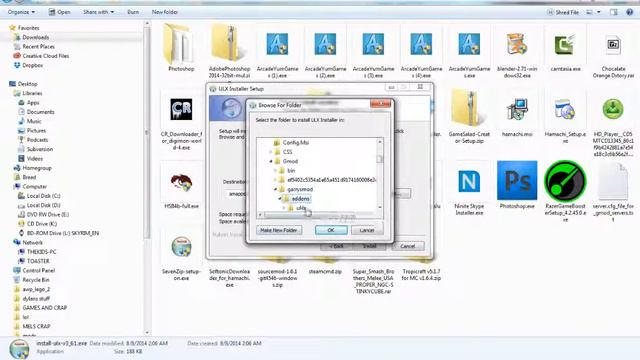Screen dimensions: 640x360
Task: Click Cancel in Browse For Folder dialog
Action: coord(367,230)
